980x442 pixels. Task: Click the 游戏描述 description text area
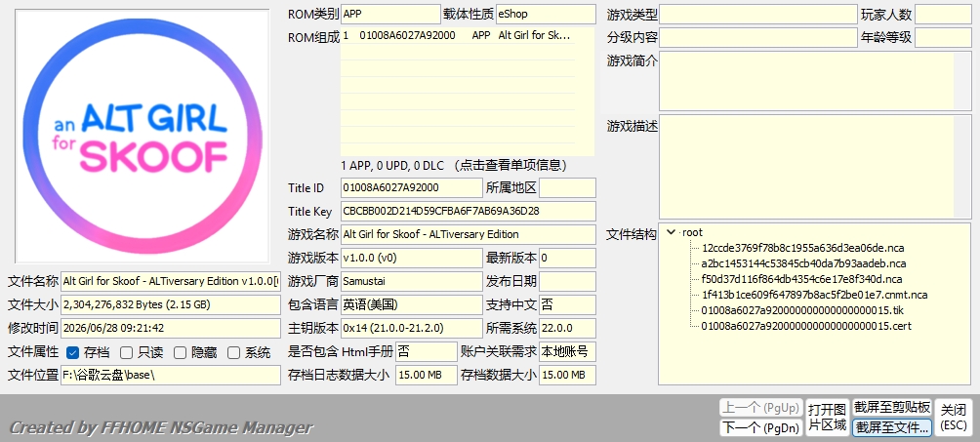815,166
